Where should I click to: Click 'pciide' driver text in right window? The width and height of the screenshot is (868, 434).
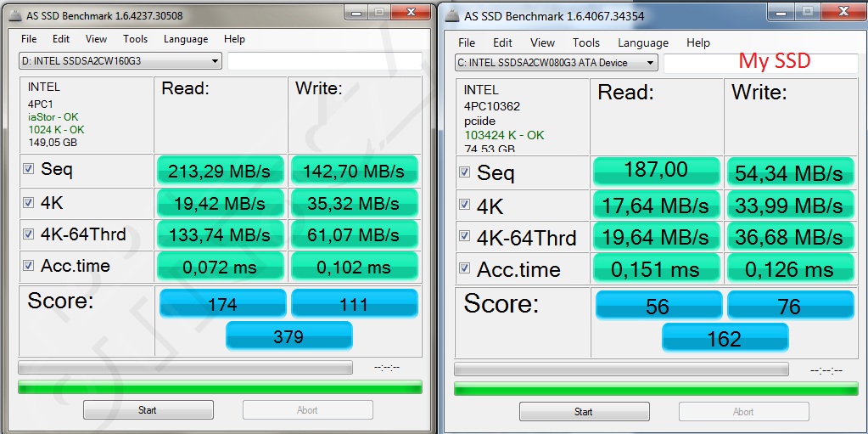tap(479, 121)
